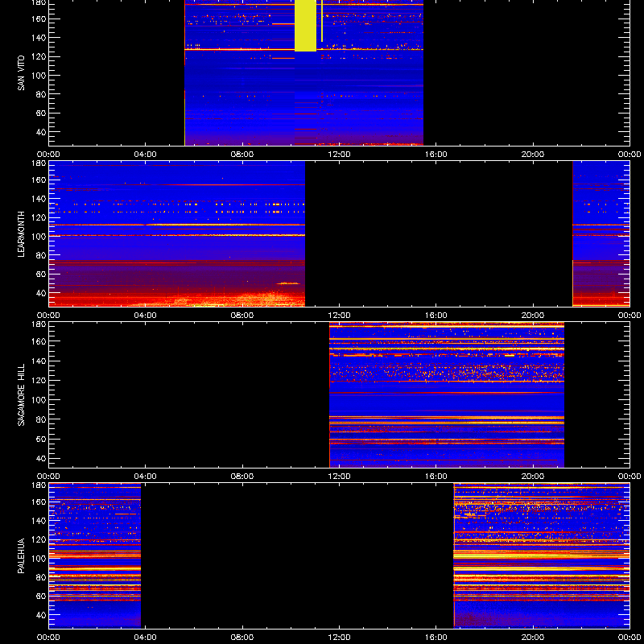Click the 04:00 time label under Learmonth plot
Screen dimensions: 644x644
pos(146,316)
